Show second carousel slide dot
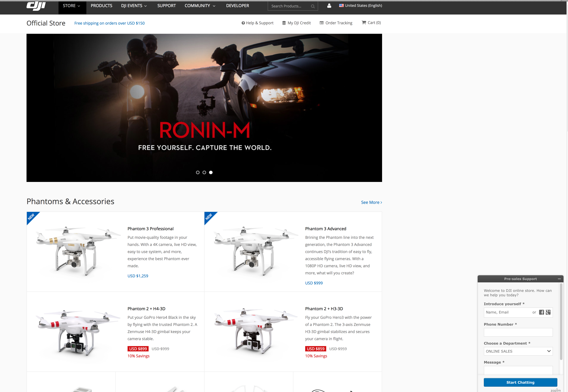The height and width of the screenshot is (392, 568). (204, 172)
